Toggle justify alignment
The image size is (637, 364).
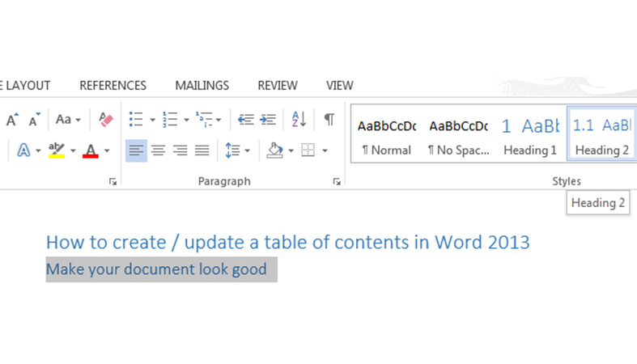pyautogui.click(x=202, y=150)
